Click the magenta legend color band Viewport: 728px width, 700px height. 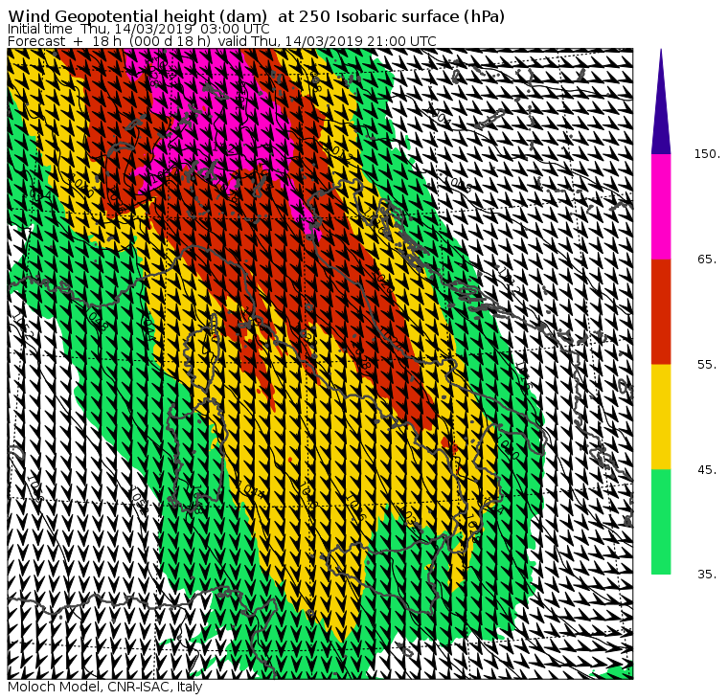pos(661,207)
